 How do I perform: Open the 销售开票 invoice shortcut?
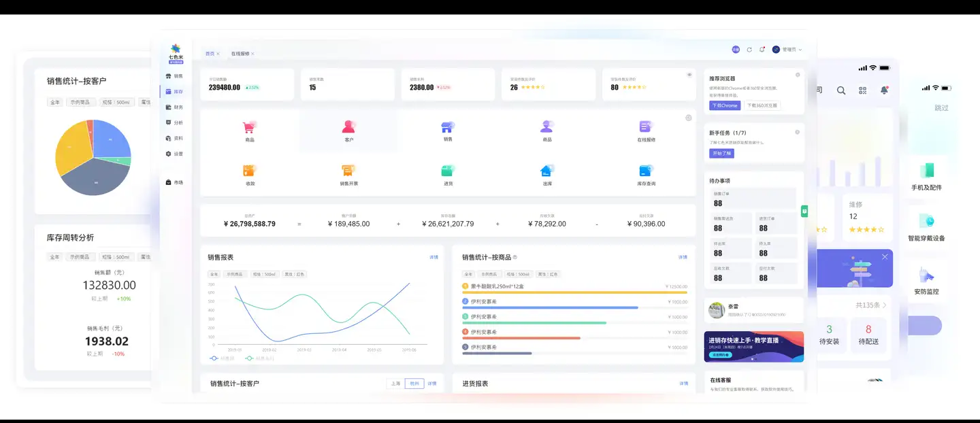tap(348, 171)
